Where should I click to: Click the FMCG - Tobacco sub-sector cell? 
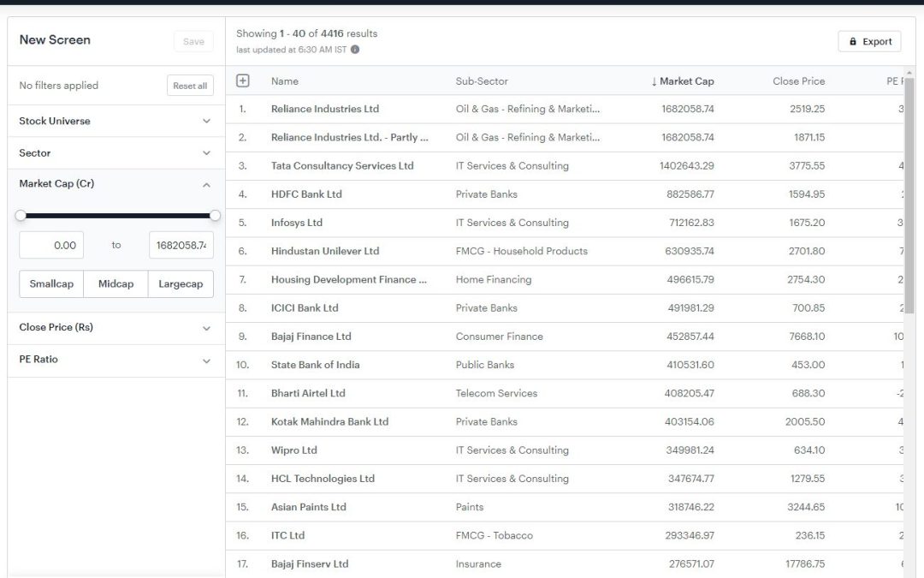494,535
